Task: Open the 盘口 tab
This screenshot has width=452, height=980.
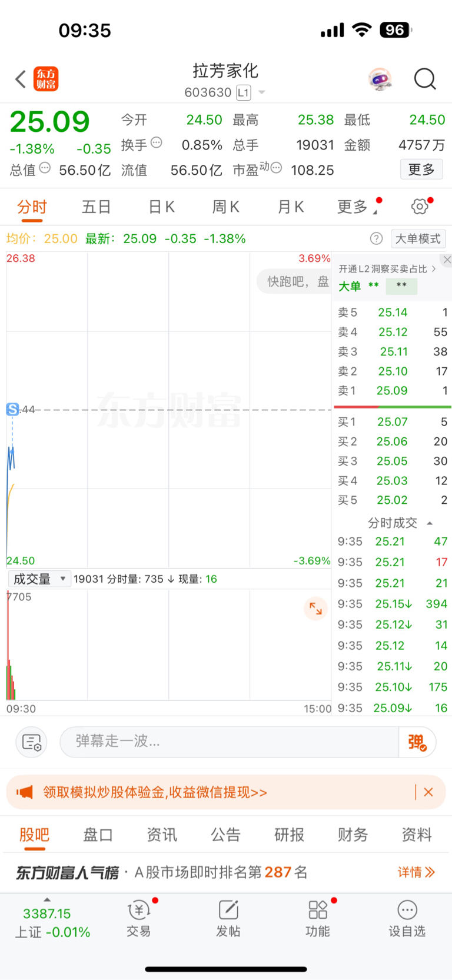Action: [x=98, y=835]
